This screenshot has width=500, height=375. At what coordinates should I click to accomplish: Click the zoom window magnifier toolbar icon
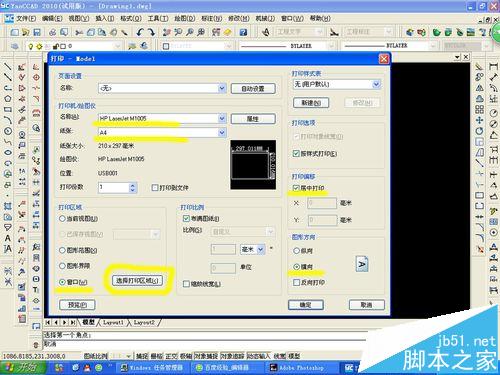pos(189,32)
